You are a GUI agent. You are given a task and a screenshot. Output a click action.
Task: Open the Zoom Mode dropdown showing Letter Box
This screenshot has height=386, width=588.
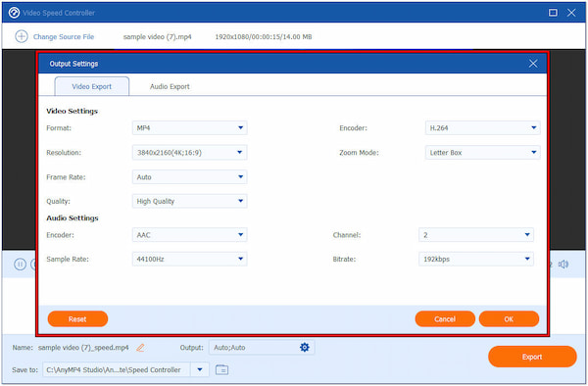point(482,153)
